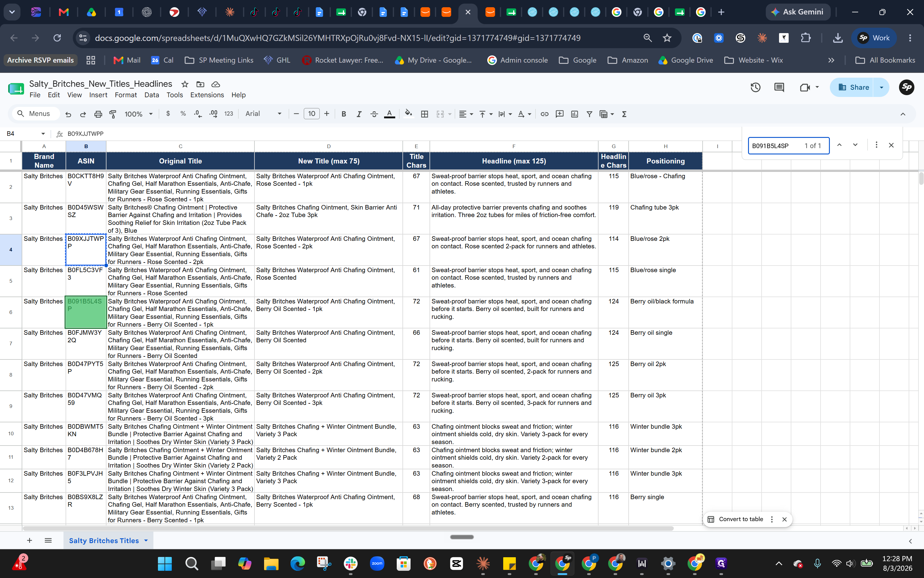
Task: Open the Extensions menu
Action: pos(207,95)
